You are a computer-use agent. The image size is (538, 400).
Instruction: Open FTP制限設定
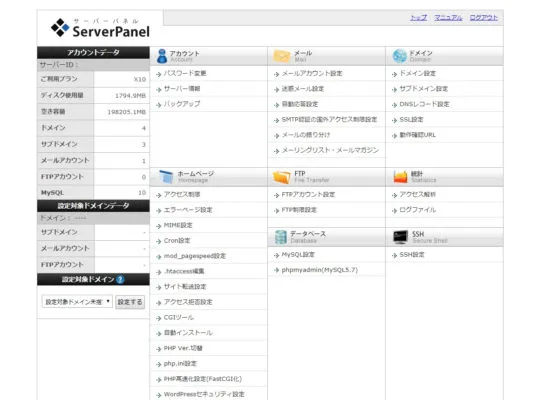click(x=299, y=210)
